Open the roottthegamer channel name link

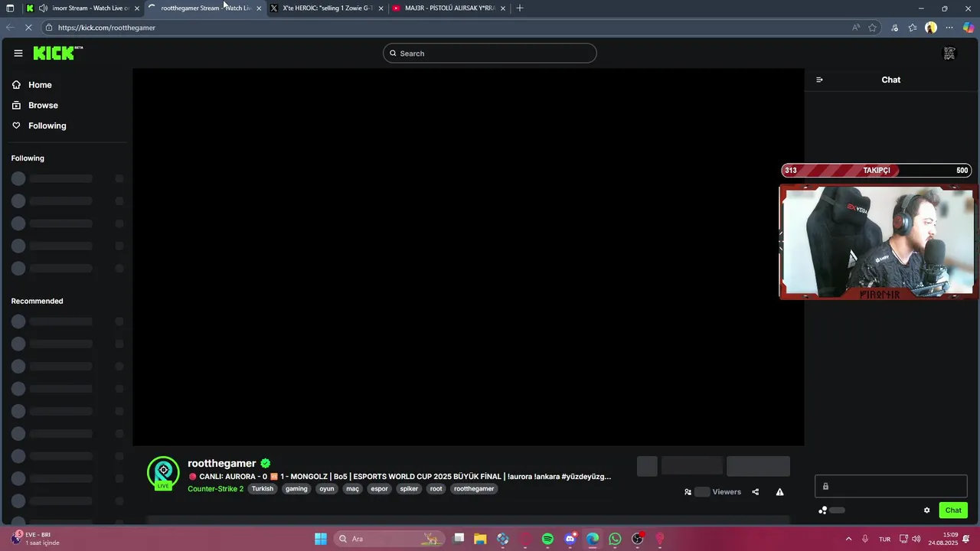click(x=222, y=463)
